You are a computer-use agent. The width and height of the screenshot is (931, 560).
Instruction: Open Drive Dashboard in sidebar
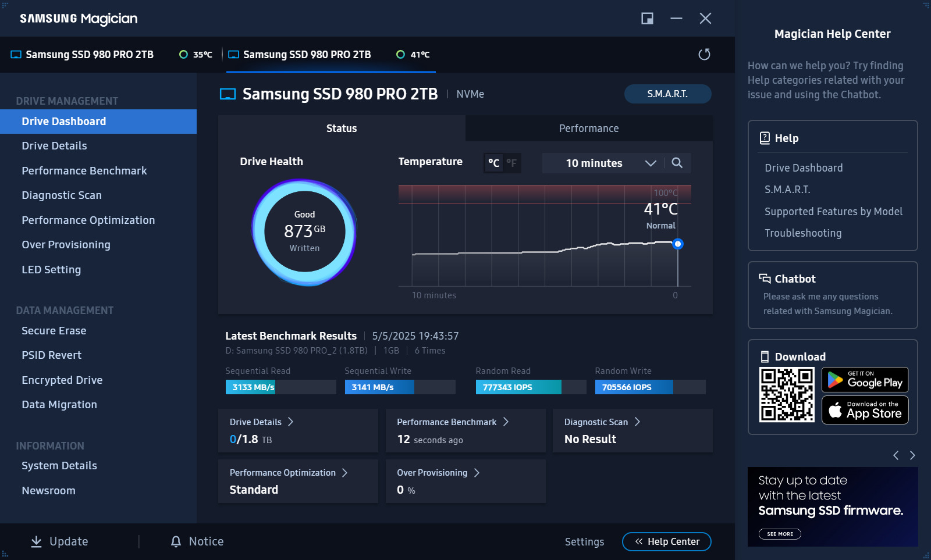click(98, 122)
